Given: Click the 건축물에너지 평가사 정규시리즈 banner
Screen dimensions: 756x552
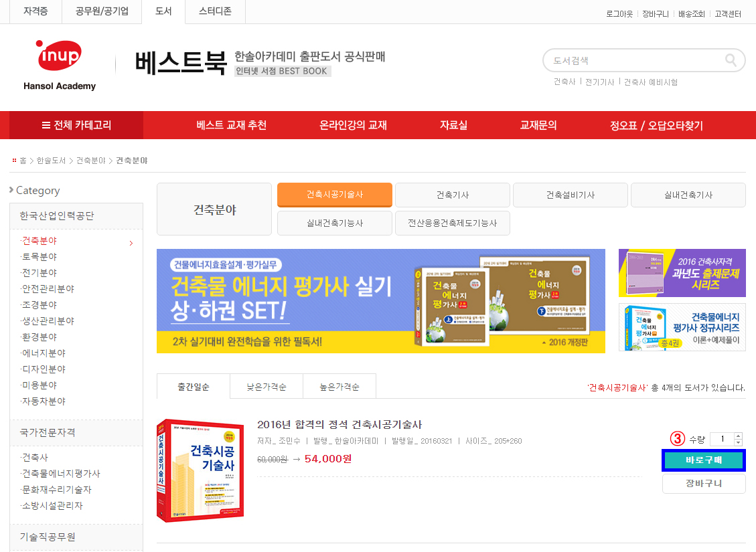Looking at the screenshot, I should pos(682,328).
